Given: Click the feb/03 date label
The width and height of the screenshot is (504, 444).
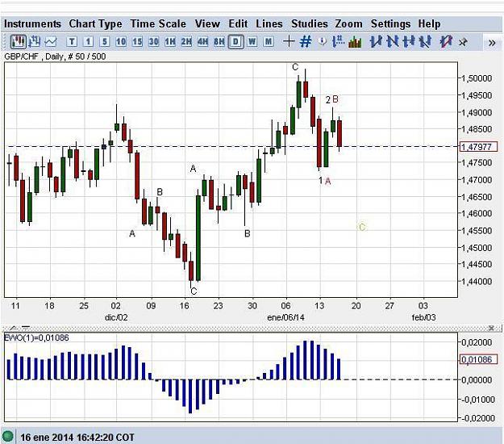Looking at the screenshot, I should click(423, 317).
